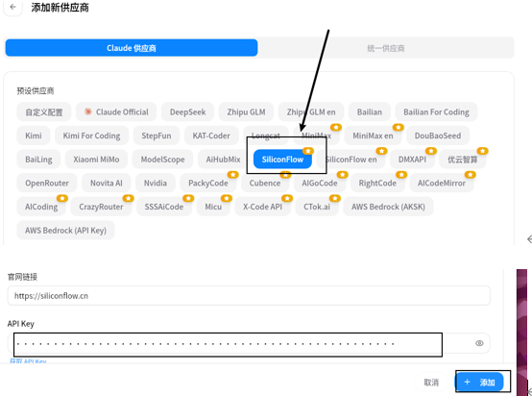This screenshot has height=396, width=532.
Task: Choose the 优云智算 preset
Action: point(463,160)
